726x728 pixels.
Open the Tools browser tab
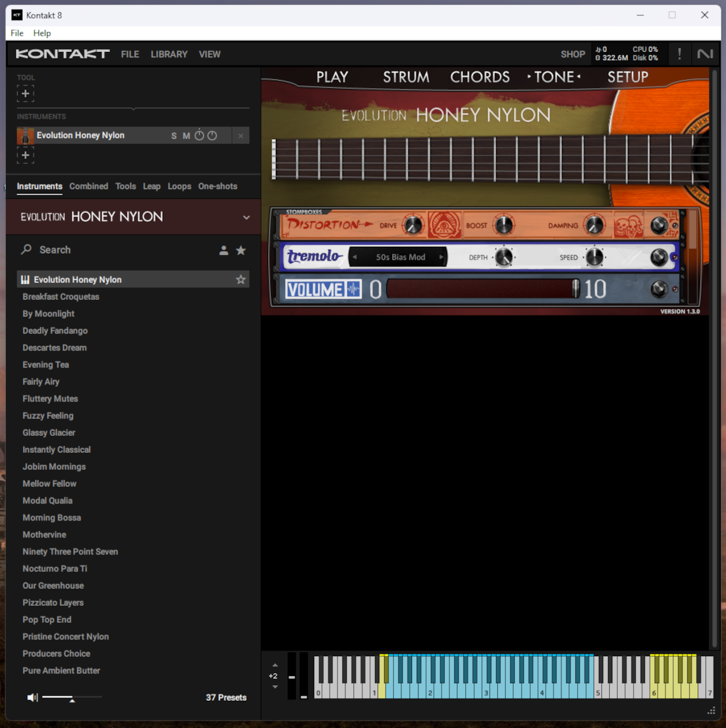126,186
